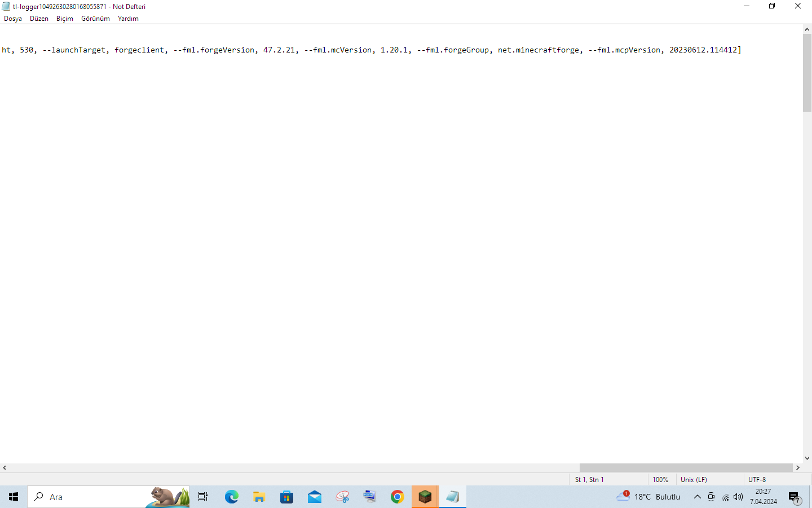
Task: Open the Windows Start menu
Action: [x=14, y=497]
